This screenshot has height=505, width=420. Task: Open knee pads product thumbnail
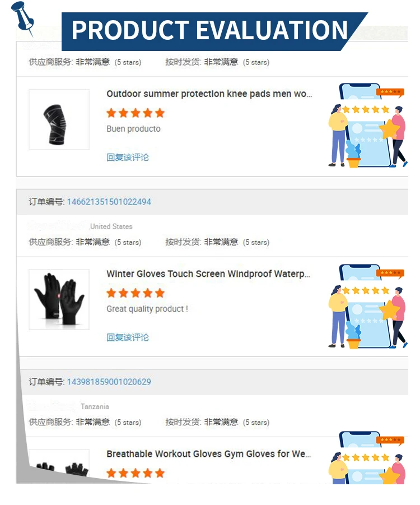[59, 119]
